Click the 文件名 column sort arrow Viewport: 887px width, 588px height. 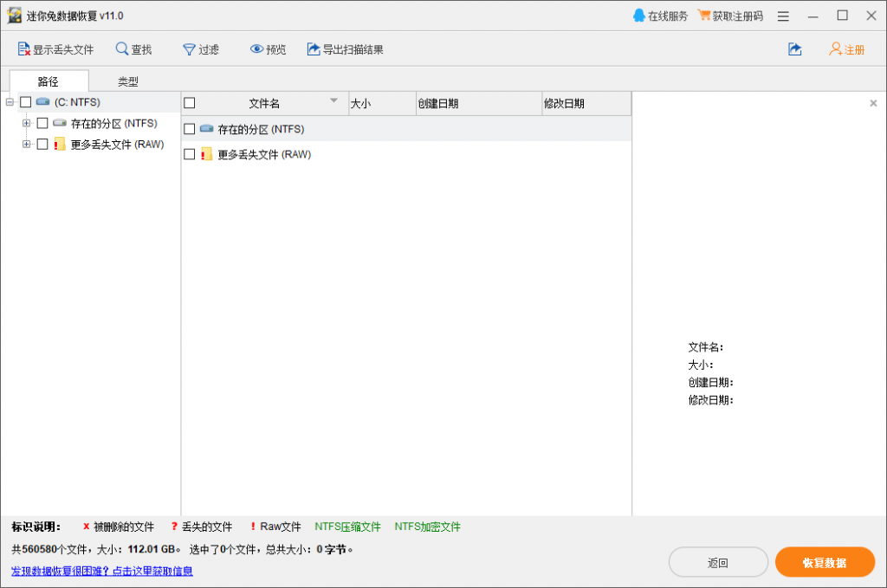point(333,100)
